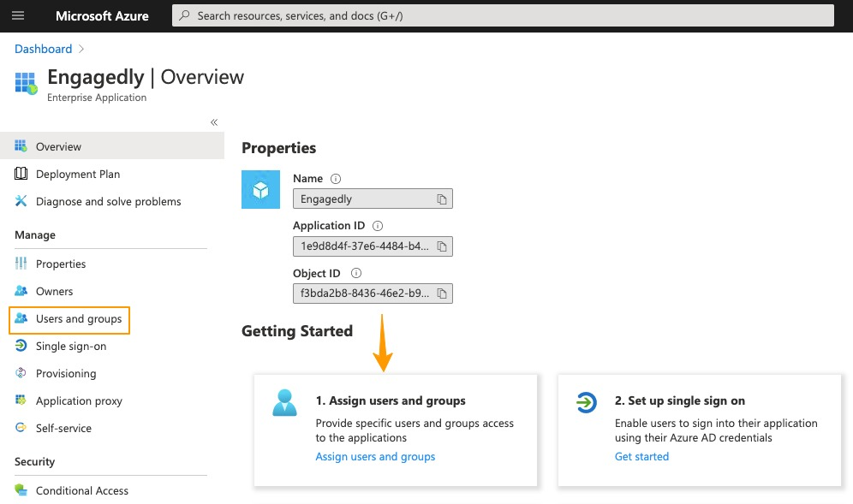Copy the Object ID value
This screenshot has width=853, height=504.
click(x=442, y=294)
